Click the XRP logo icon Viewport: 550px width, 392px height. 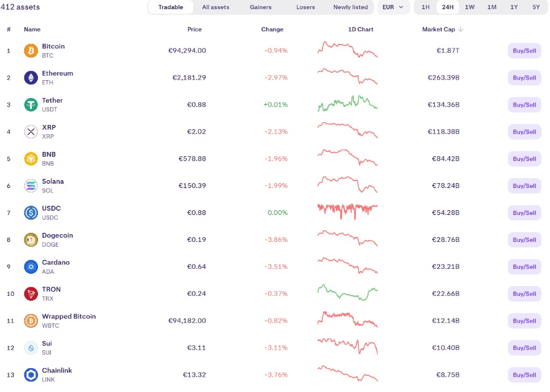(x=31, y=132)
